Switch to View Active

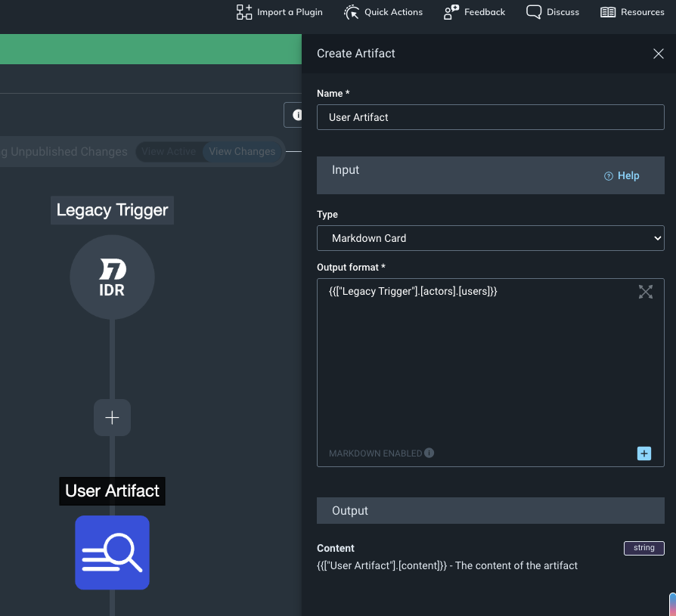point(169,151)
